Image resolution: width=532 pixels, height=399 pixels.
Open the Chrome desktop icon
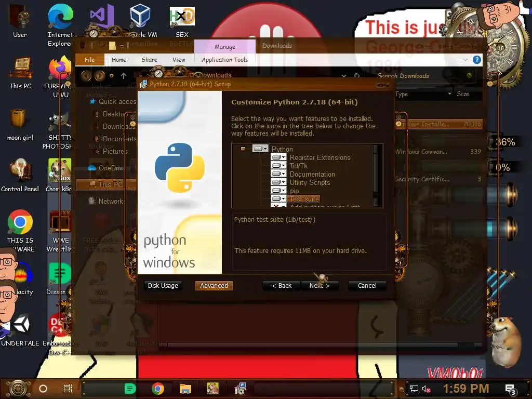tap(20, 231)
